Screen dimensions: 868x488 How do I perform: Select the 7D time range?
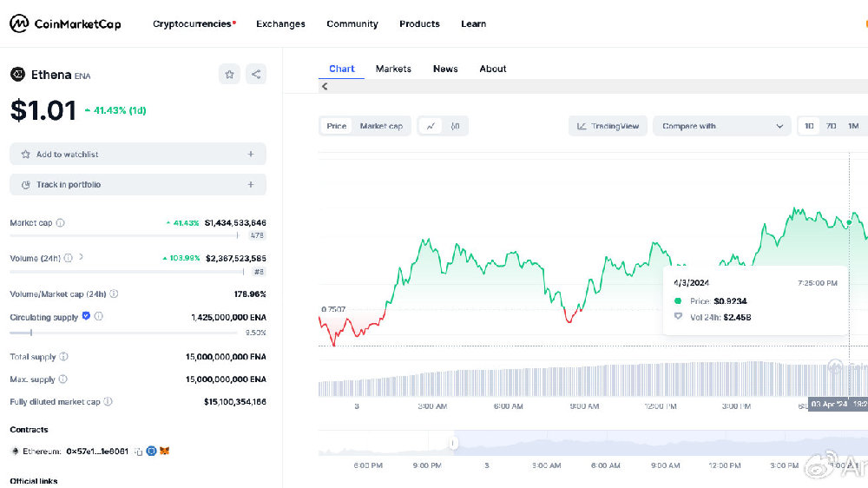click(831, 126)
